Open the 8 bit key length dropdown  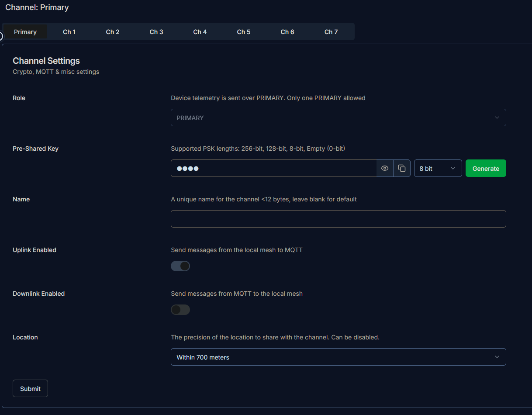pos(438,168)
